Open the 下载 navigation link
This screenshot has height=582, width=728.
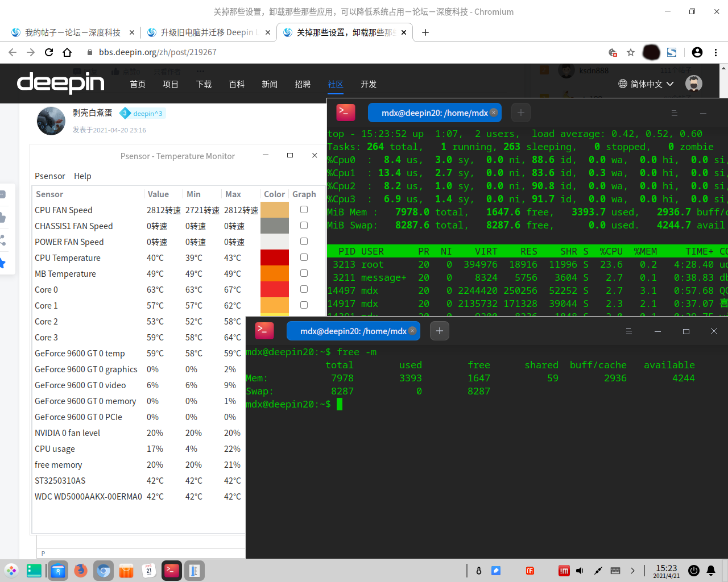[204, 84]
